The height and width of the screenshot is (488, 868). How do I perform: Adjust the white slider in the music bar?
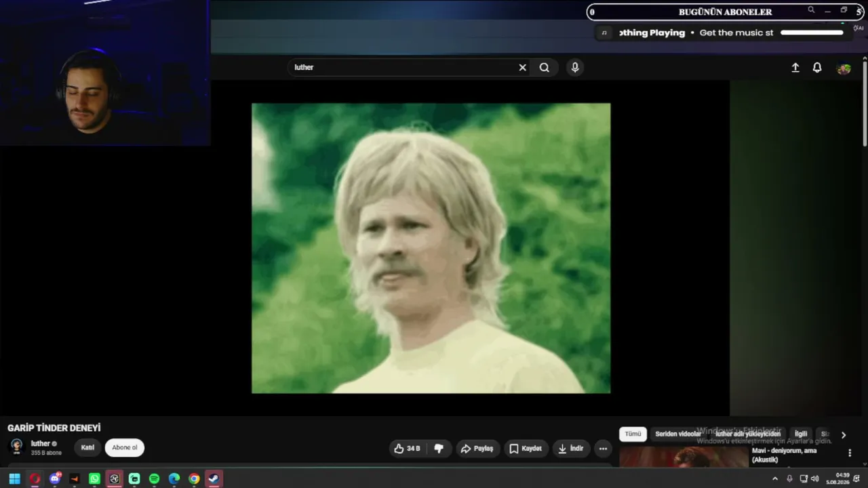pyautogui.click(x=812, y=33)
